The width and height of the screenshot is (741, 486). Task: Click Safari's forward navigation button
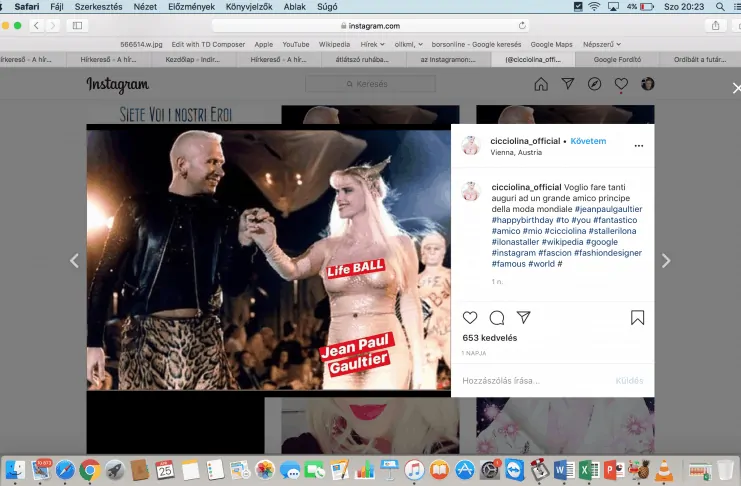[x=53, y=26]
